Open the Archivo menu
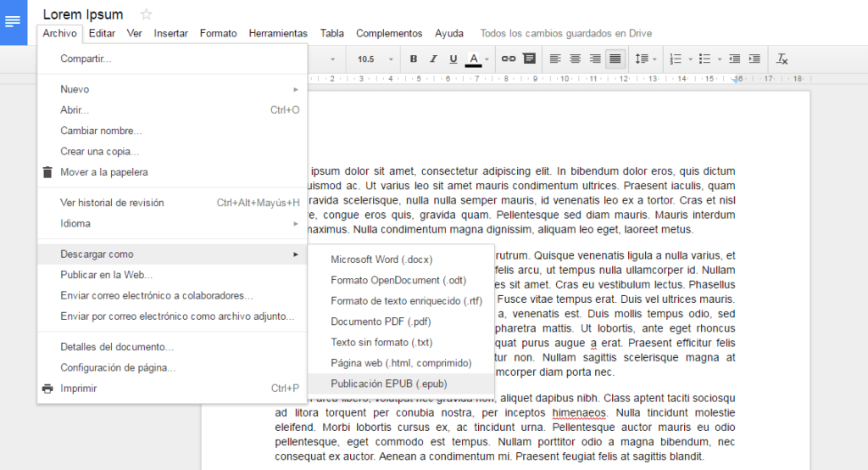This screenshot has height=470, width=868. [x=60, y=33]
